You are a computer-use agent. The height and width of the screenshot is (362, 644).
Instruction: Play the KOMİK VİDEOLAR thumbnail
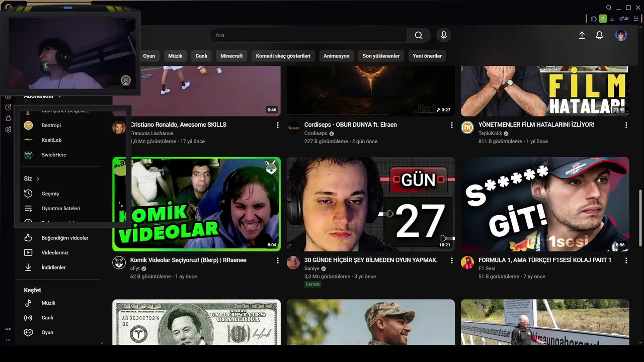tap(196, 204)
